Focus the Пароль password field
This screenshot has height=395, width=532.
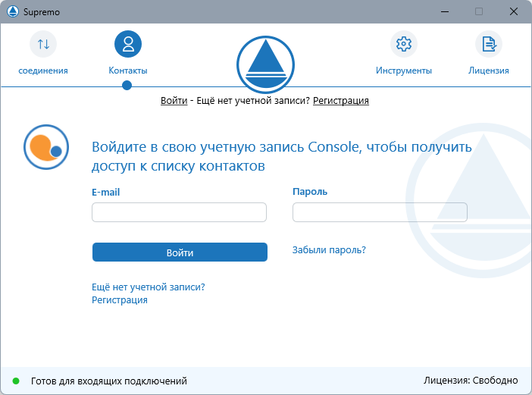tap(380, 212)
